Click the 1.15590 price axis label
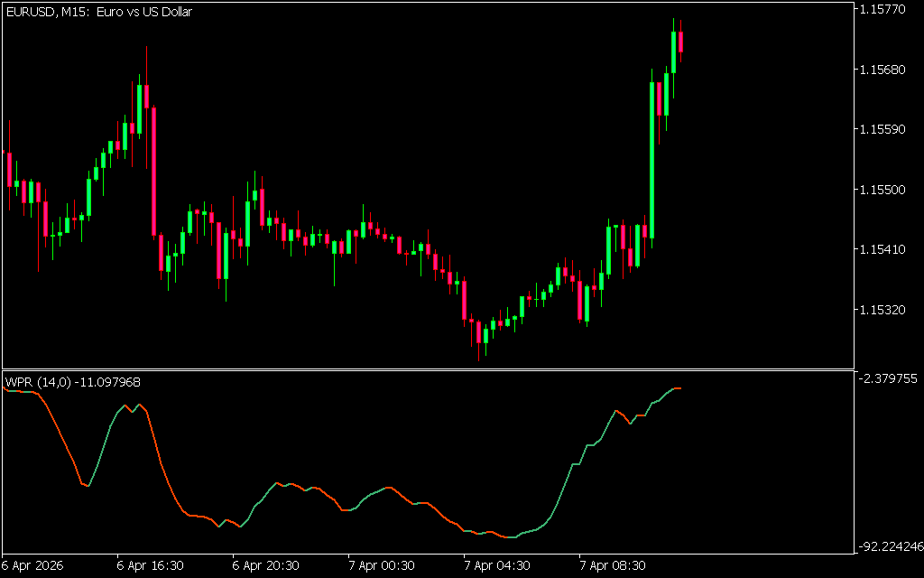The height and width of the screenshot is (578, 924). pos(886,129)
